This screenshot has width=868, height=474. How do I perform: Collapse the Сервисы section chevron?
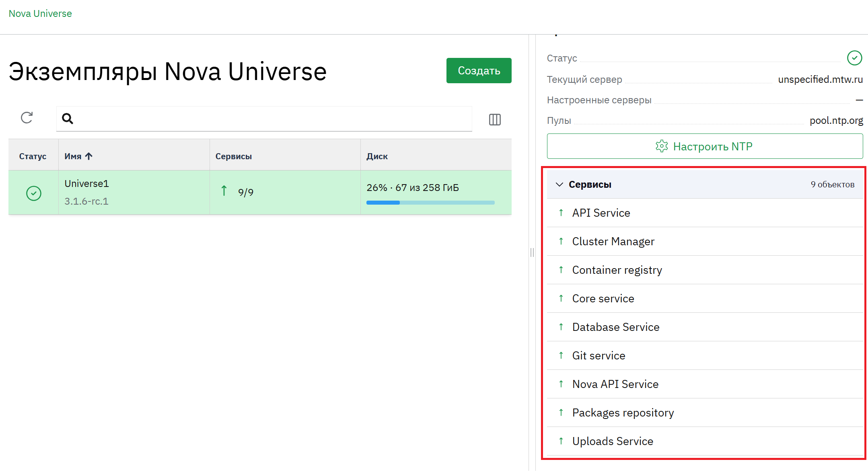pos(559,185)
